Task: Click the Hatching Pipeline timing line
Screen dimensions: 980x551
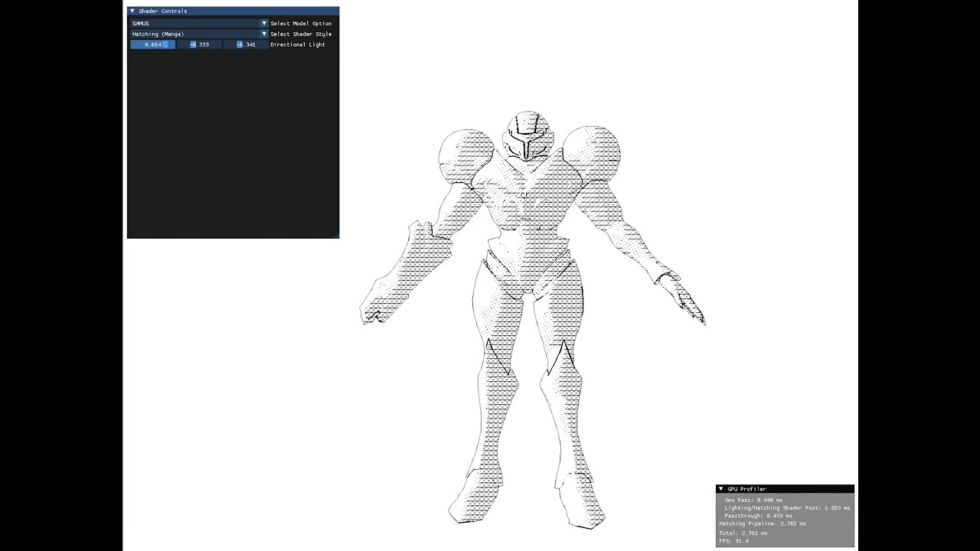Action: tap(763, 523)
